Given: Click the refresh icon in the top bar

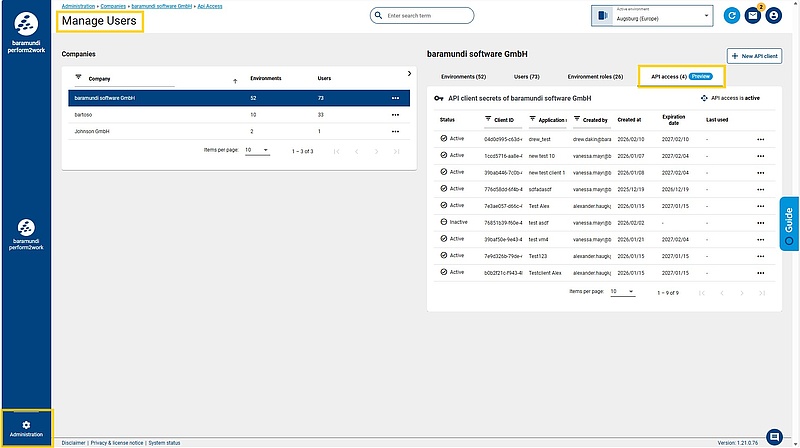Looking at the screenshot, I should [x=733, y=16].
